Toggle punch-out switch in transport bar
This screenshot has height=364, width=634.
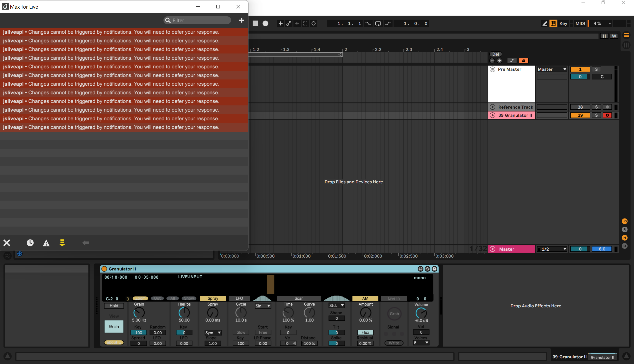click(x=388, y=24)
